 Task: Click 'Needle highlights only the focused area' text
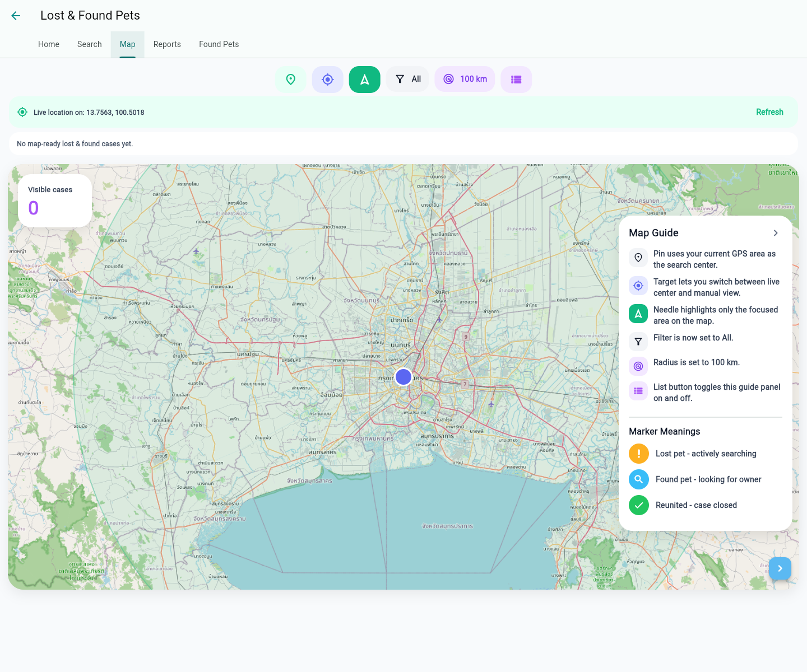[716, 315]
